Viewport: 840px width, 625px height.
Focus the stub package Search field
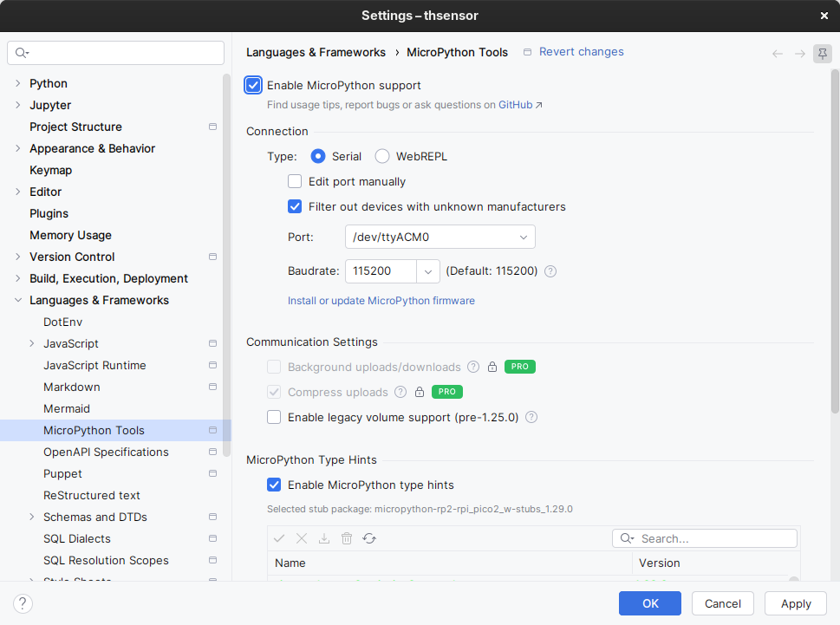point(705,538)
